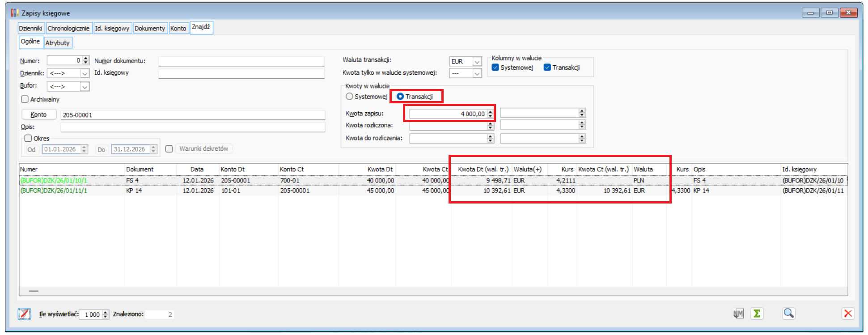Click the red pencil icon at bottom left
868x335 pixels.
(x=25, y=314)
